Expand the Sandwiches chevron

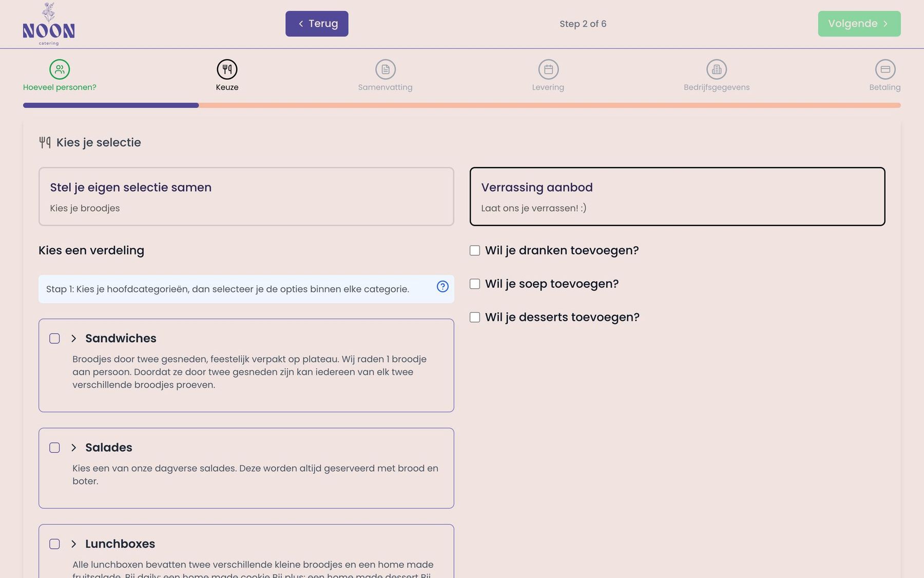[x=73, y=339]
